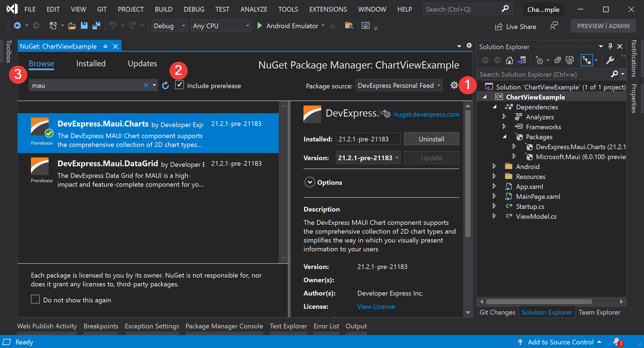Click the Open File folder icon
The width and height of the screenshot is (644, 348).
(72, 26)
